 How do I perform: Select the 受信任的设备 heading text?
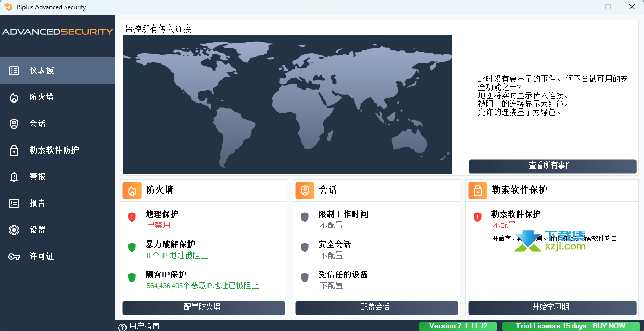343,274
